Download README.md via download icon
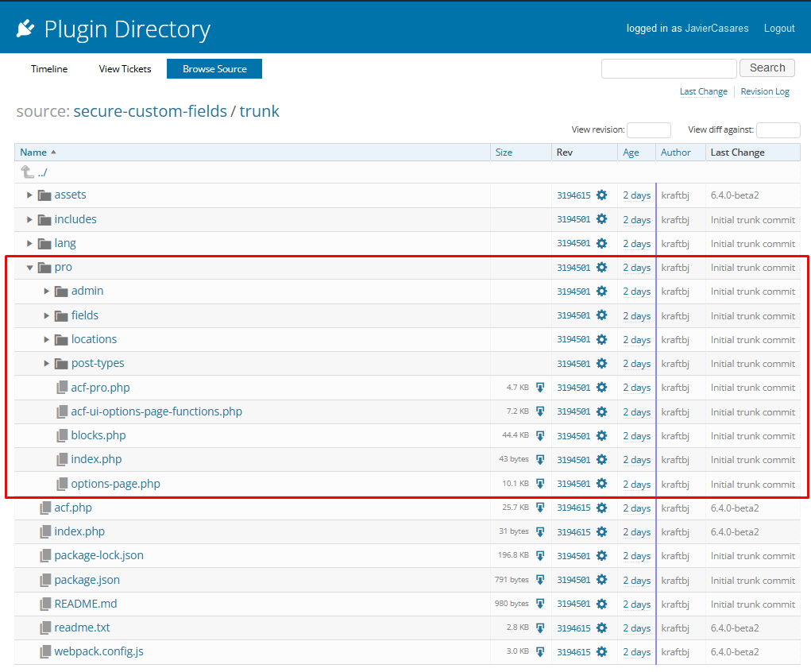The height and width of the screenshot is (672, 811). (540, 604)
